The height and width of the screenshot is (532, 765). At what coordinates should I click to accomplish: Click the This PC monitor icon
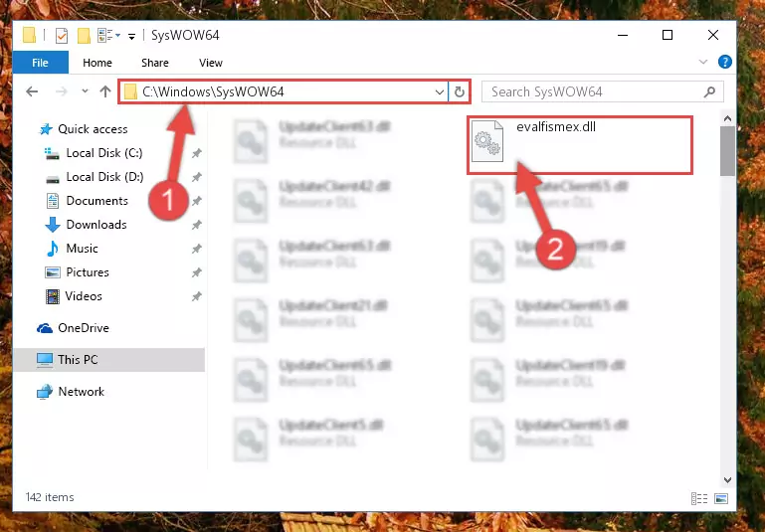(x=45, y=360)
